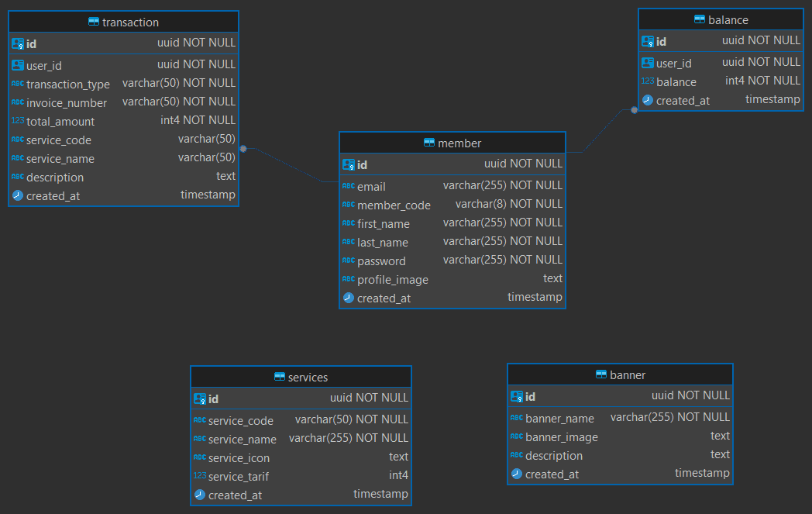Select the user_id column in transaction table
812x514 pixels.
tap(43, 66)
